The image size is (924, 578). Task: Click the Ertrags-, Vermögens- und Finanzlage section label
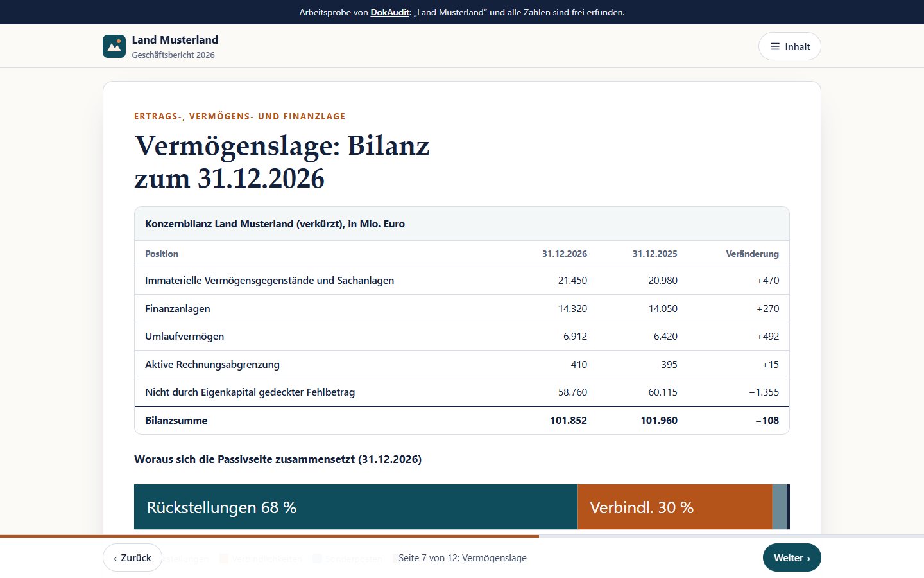click(240, 116)
